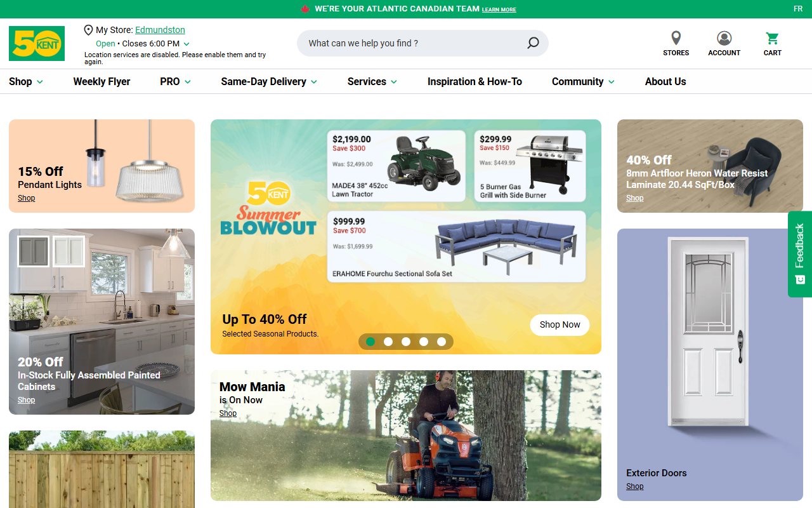Open the Edmundston store link
The image size is (812, 508).
(160, 30)
